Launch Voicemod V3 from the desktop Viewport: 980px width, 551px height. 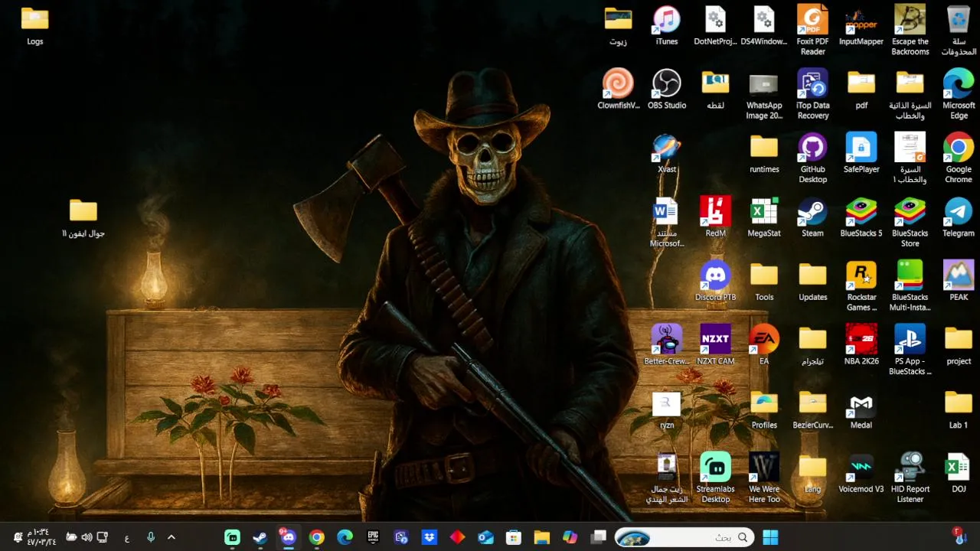pos(861,473)
